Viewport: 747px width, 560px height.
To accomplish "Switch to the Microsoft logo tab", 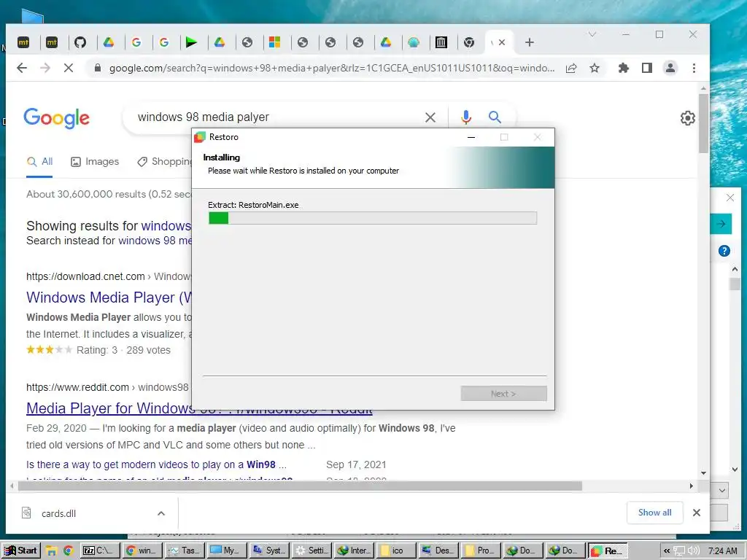I will click(x=275, y=42).
